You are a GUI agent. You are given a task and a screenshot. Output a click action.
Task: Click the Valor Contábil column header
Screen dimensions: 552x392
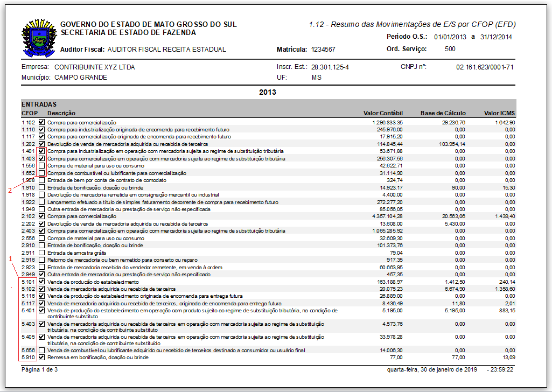[x=383, y=113]
